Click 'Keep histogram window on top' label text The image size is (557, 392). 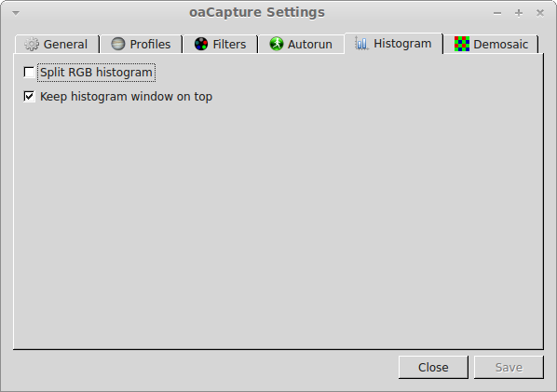(126, 97)
